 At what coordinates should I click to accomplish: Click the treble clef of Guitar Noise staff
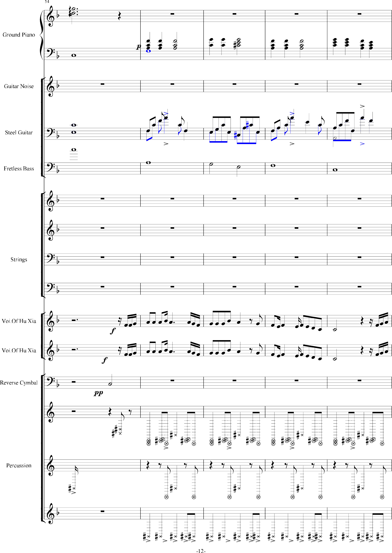51,86
